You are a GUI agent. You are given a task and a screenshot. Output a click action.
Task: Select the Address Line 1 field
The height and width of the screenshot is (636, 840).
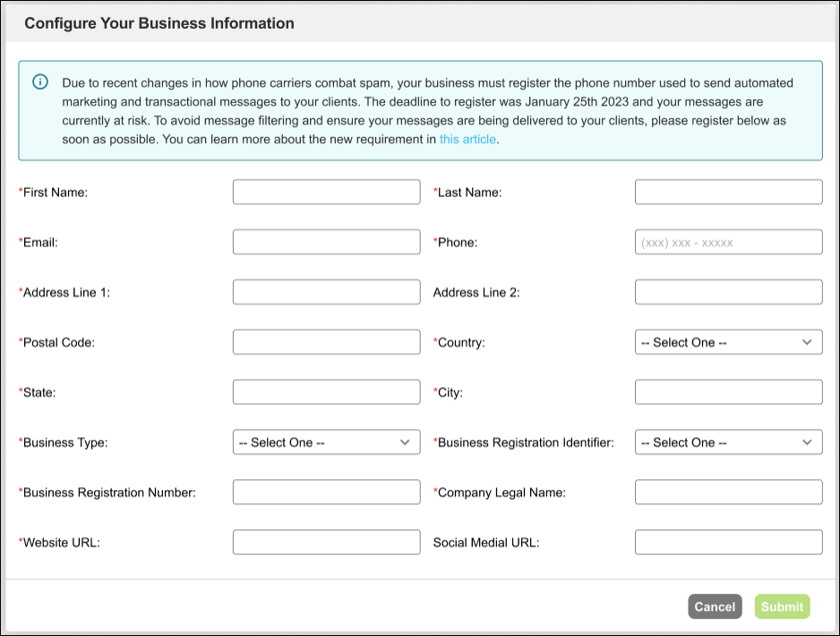point(326,291)
